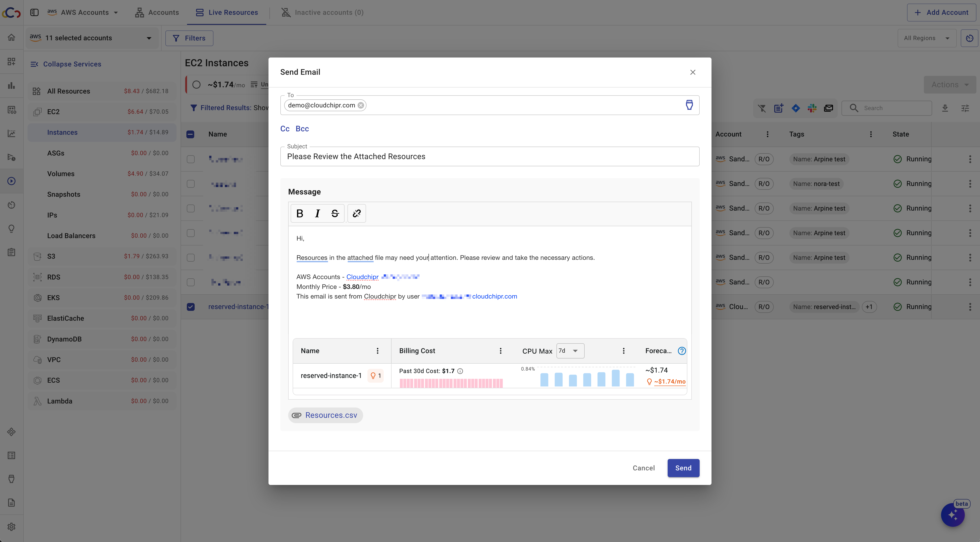Select the first instance row checkbox
The height and width of the screenshot is (542, 980).
(191, 159)
